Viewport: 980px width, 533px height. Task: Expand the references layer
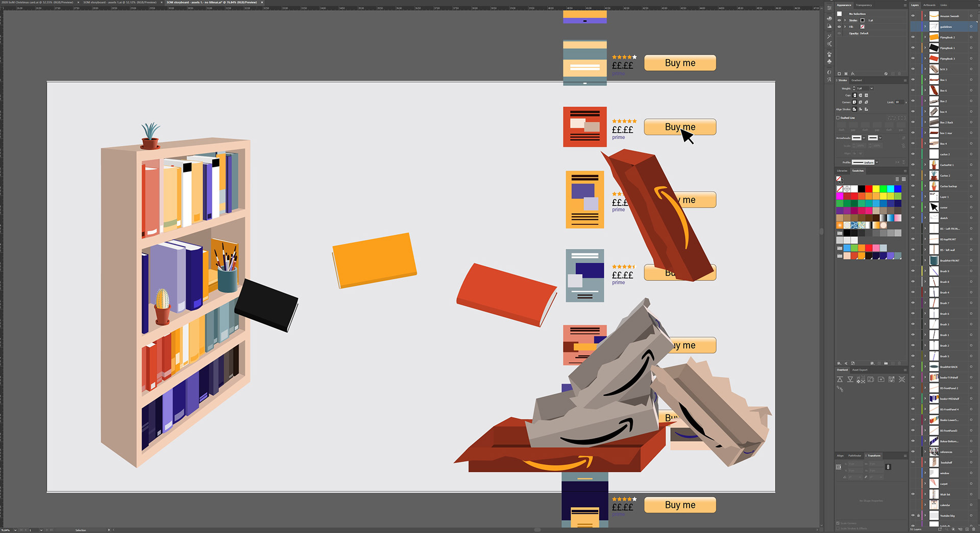[x=925, y=452]
